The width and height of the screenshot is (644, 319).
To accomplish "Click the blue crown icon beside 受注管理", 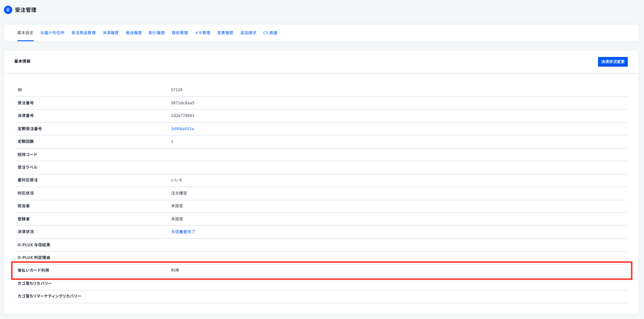I will (8, 10).
